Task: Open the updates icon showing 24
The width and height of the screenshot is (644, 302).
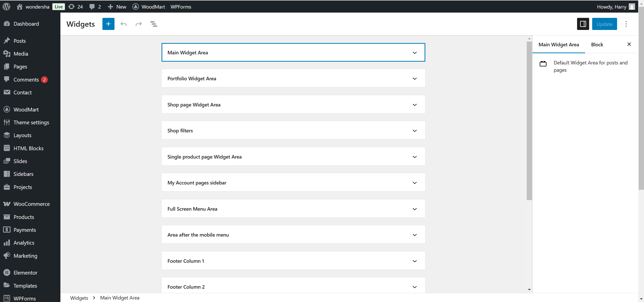Action: pos(75,7)
